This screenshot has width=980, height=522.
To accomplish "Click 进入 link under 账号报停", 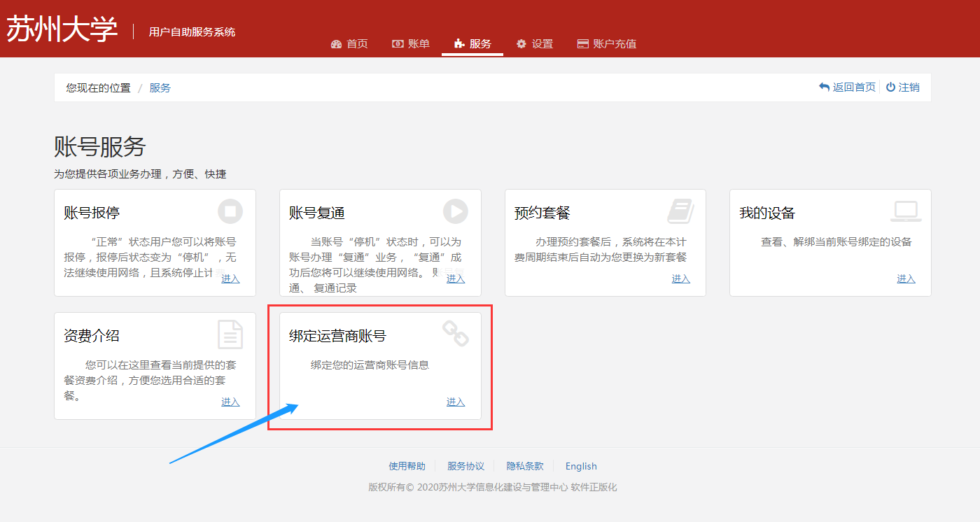I will [230, 278].
